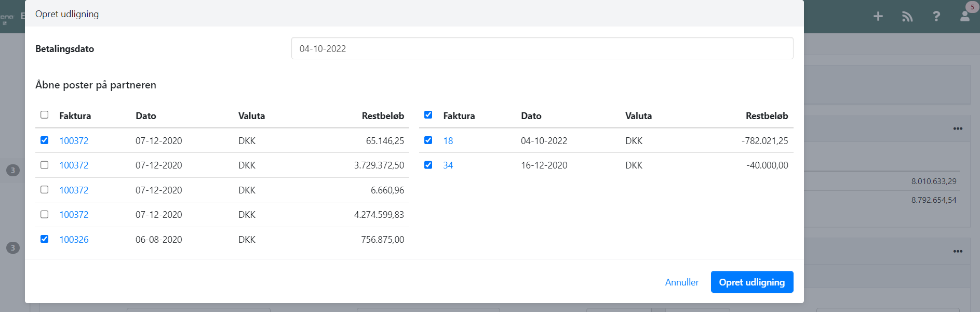Click the help question mark icon
The height and width of the screenshot is (312, 980).
click(936, 17)
